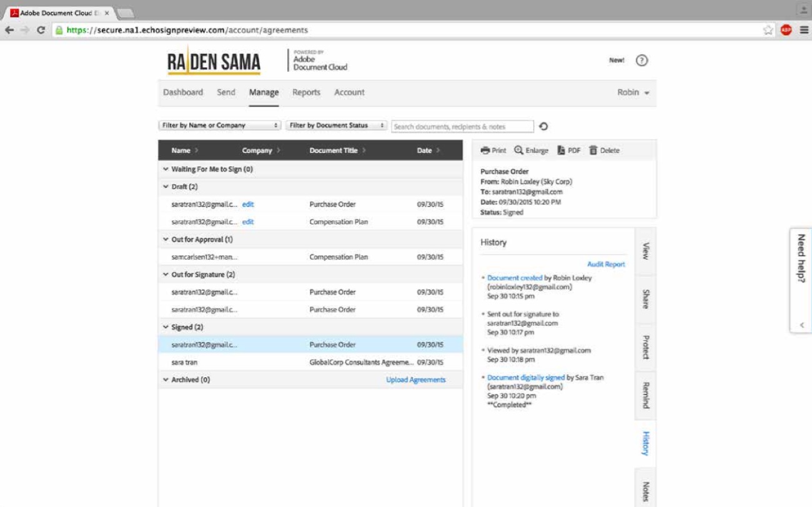Viewport: 812px width, 507px height.
Task: Download the agreement via the PDF icon
Action: coord(561,150)
